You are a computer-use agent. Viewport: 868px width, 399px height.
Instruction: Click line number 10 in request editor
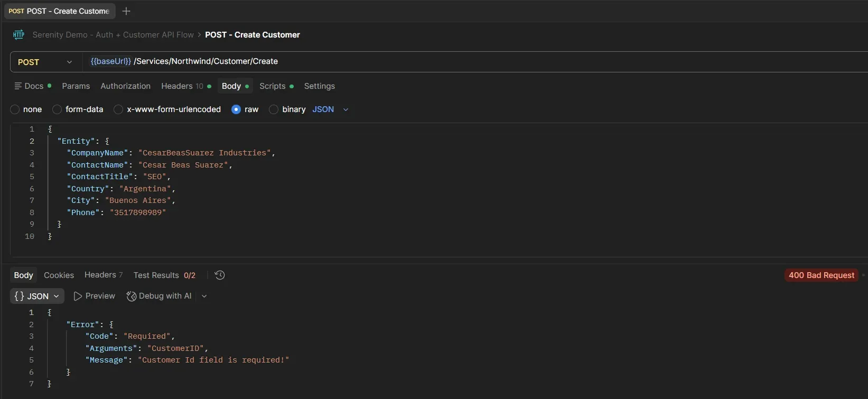(x=30, y=236)
